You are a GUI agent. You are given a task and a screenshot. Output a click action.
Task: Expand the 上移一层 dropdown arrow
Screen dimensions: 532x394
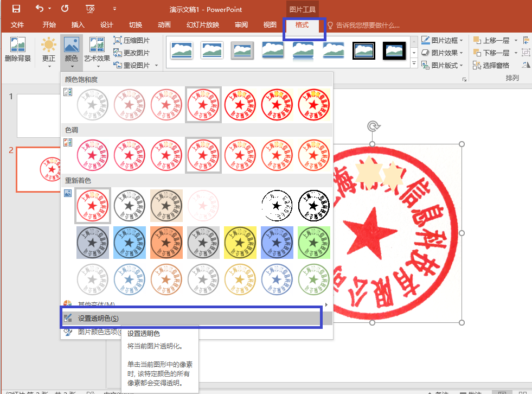[x=516, y=40]
